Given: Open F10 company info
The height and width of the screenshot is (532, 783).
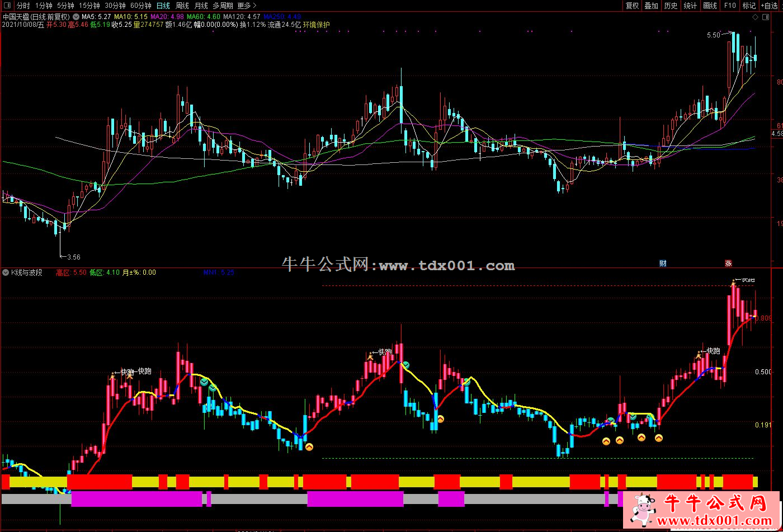Looking at the screenshot, I should (x=730, y=6).
